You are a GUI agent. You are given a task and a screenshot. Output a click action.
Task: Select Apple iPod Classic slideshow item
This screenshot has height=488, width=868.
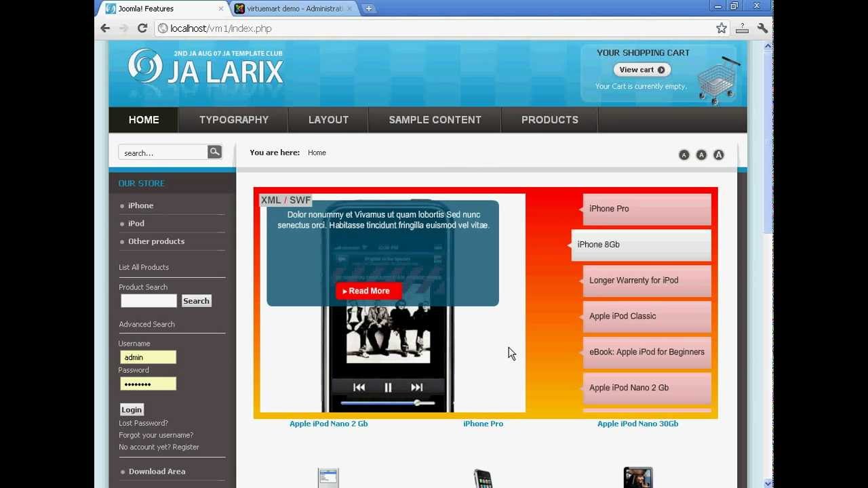[647, 317]
